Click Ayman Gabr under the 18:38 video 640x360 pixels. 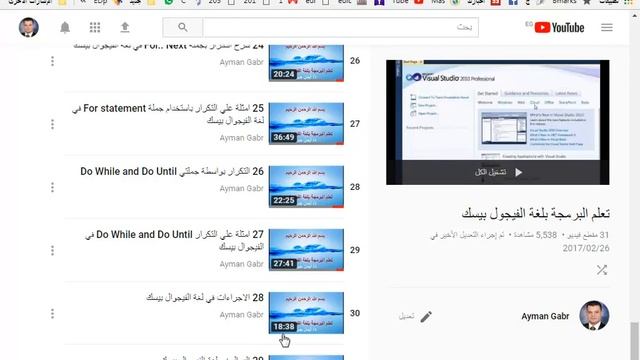pyautogui.click(x=242, y=315)
